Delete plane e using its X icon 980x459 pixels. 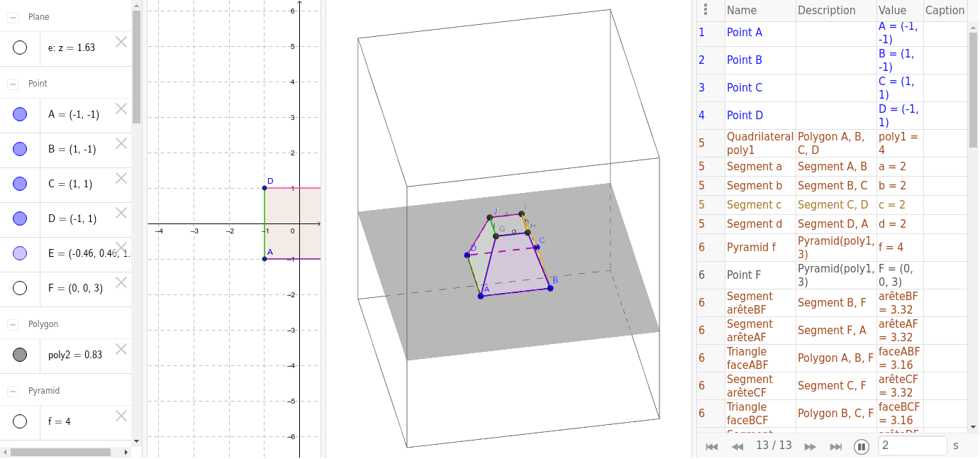(x=121, y=42)
